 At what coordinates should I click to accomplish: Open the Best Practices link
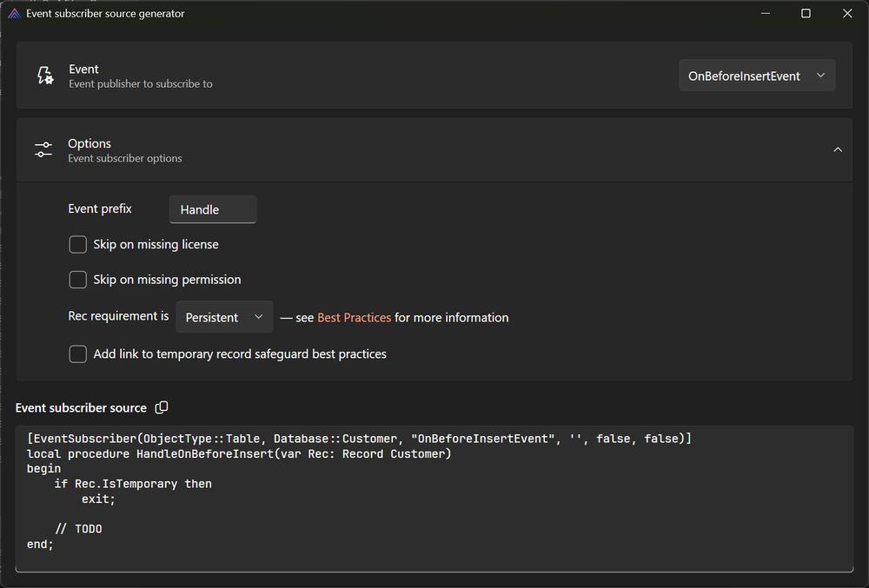355,317
